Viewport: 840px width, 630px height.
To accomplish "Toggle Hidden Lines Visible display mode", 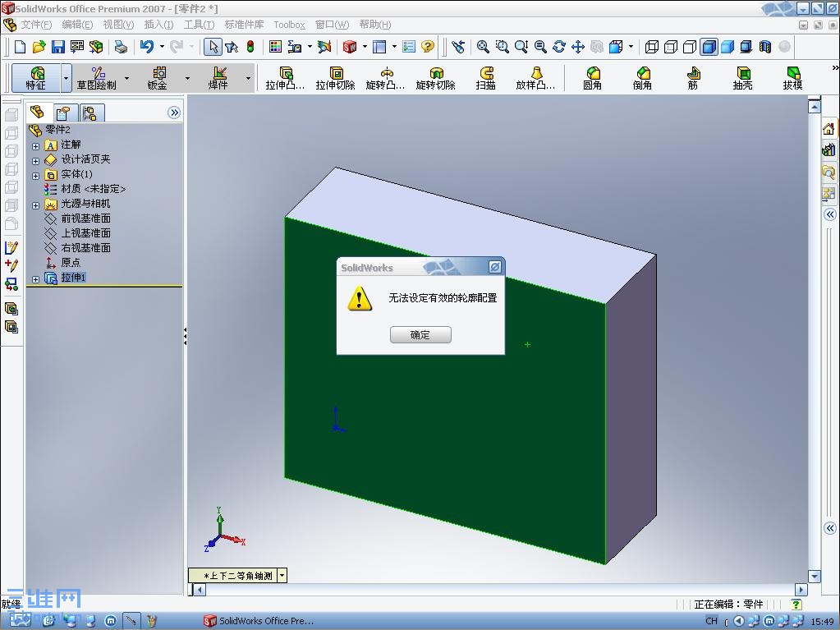I will [671, 47].
